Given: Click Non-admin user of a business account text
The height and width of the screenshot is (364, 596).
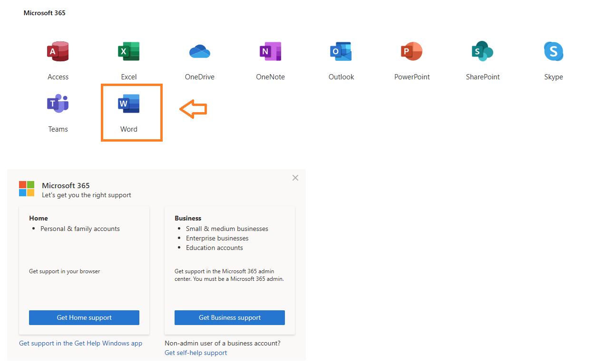Looking at the screenshot, I should (x=223, y=343).
